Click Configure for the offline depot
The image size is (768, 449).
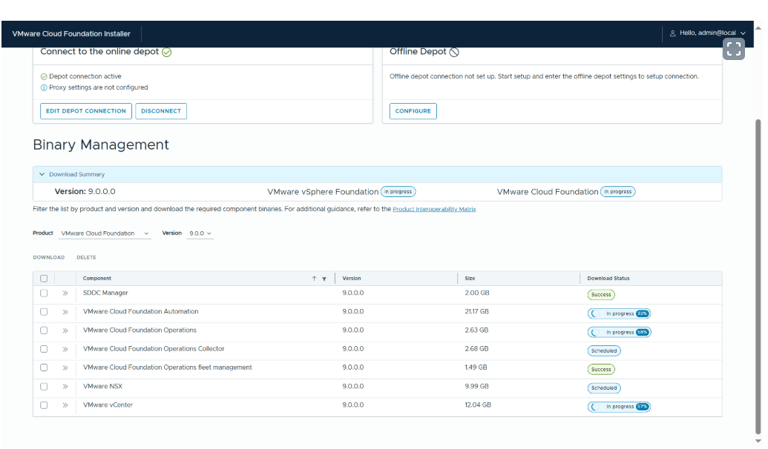point(413,111)
